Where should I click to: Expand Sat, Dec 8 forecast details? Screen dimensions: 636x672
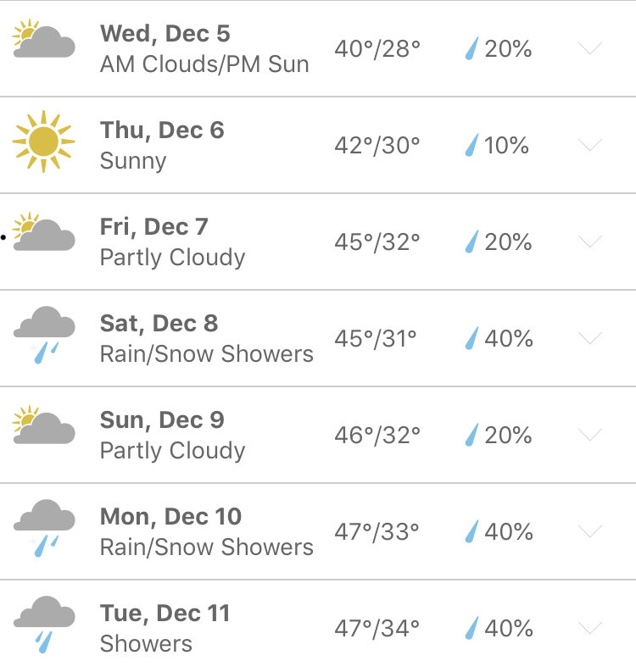point(590,338)
